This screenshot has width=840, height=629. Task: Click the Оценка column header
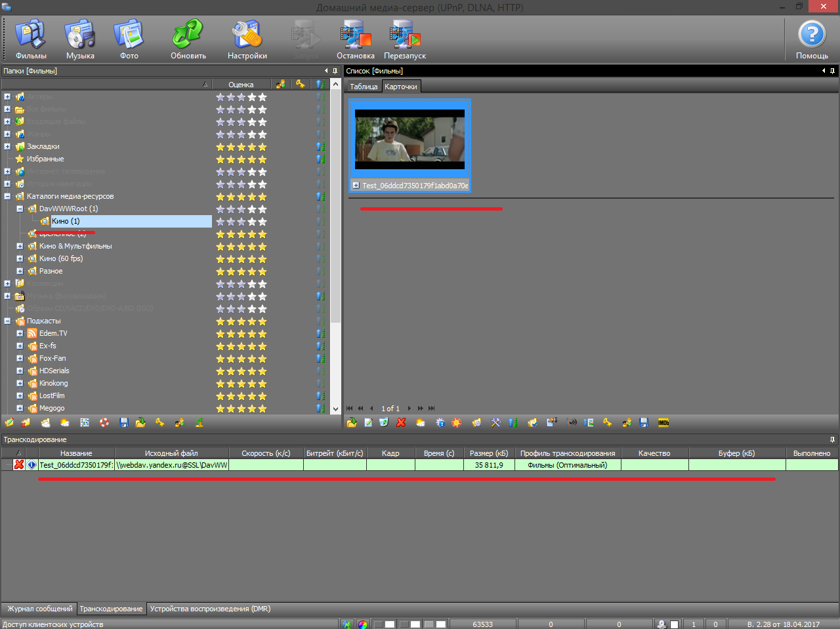(x=241, y=85)
